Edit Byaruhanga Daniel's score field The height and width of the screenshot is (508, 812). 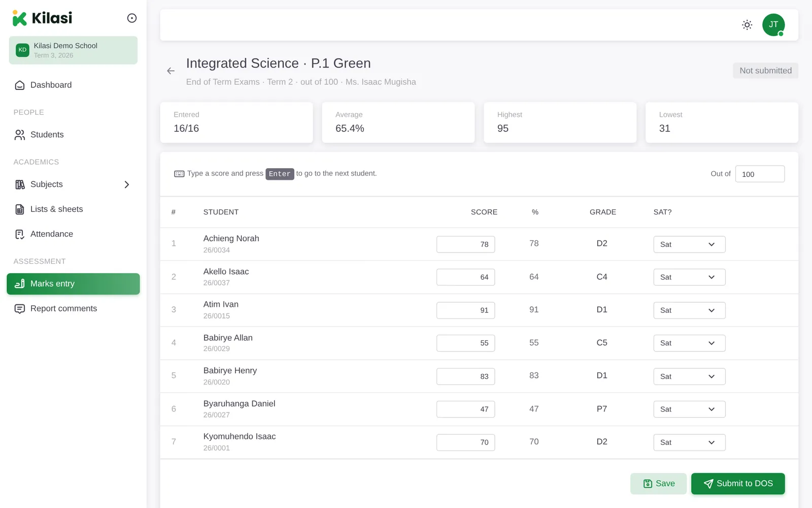pyautogui.click(x=465, y=409)
